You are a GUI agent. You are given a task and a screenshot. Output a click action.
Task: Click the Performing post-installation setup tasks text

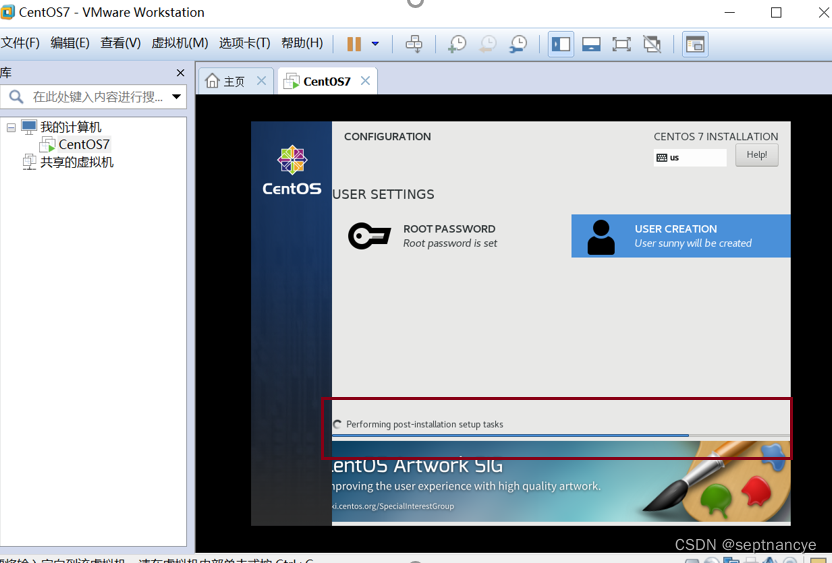424,425
